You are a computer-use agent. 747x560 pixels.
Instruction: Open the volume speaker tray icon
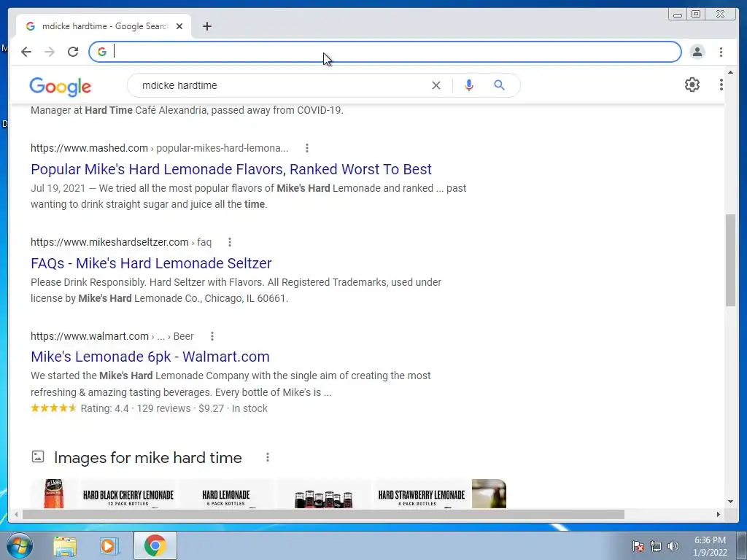673,546
